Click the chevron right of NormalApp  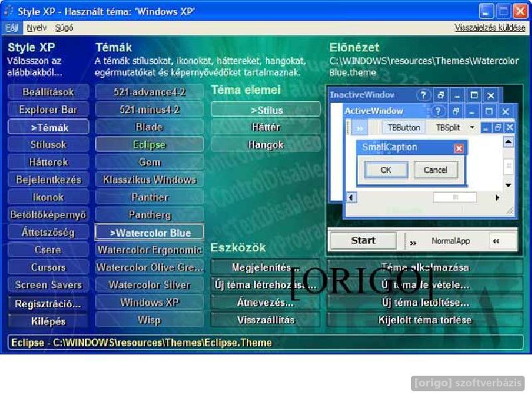coord(496,241)
